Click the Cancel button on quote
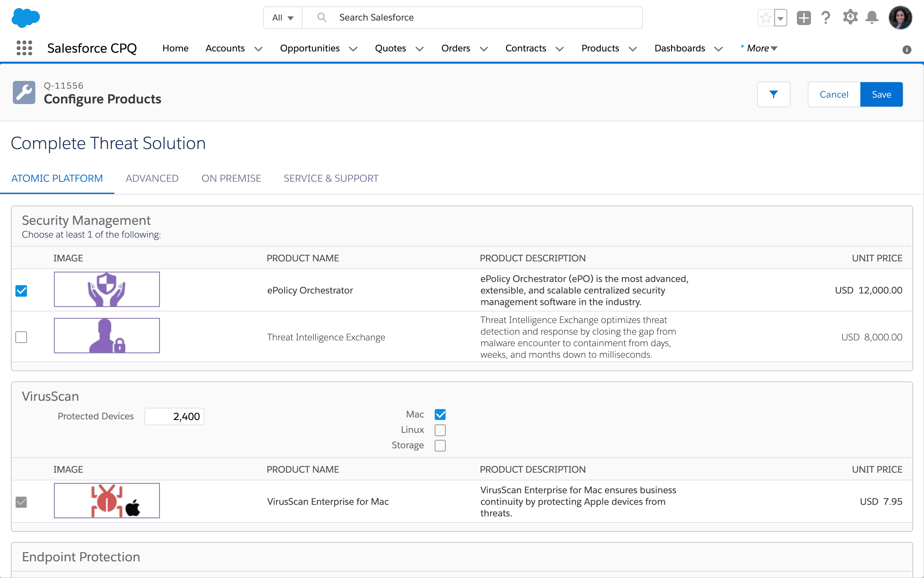Screen dimensions: 924x578 [x=834, y=94]
